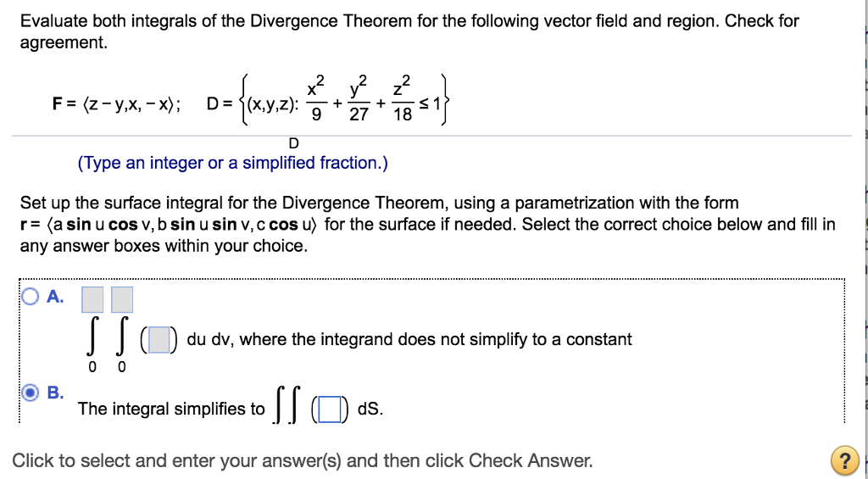Click the 'Type an integer or a simplified fraction' hint
The image size is (868, 479).
click(x=233, y=164)
